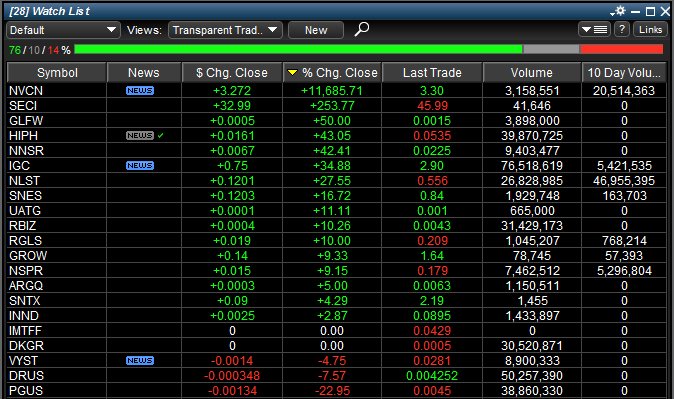Select the UATG symbol
The image size is (674, 399).
(25, 211)
